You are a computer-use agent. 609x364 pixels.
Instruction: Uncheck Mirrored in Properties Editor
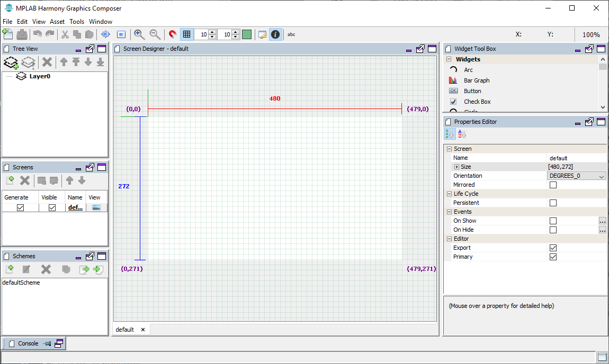[x=553, y=185]
